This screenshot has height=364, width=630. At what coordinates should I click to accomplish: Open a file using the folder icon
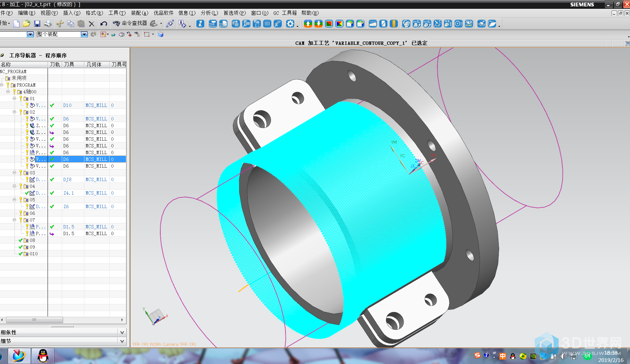pyautogui.click(x=27, y=24)
